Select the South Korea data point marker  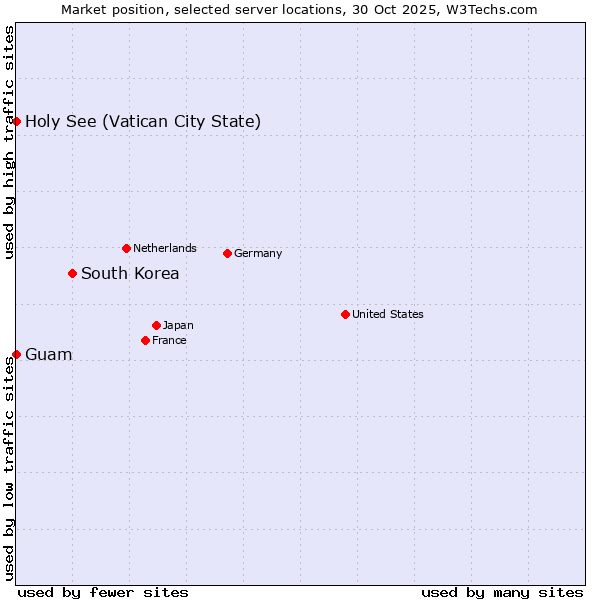[72, 273]
